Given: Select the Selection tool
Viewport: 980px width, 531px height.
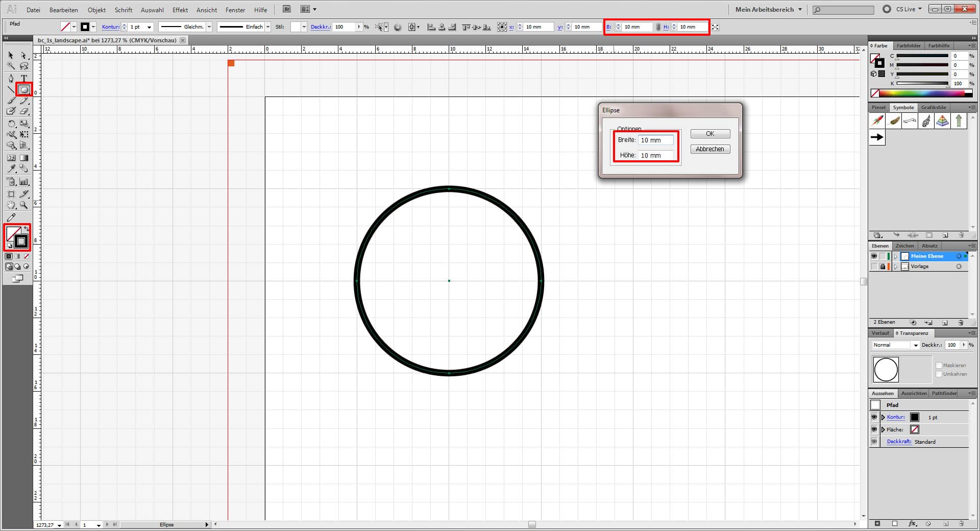Looking at the screenshot, I should click(10, 55).
